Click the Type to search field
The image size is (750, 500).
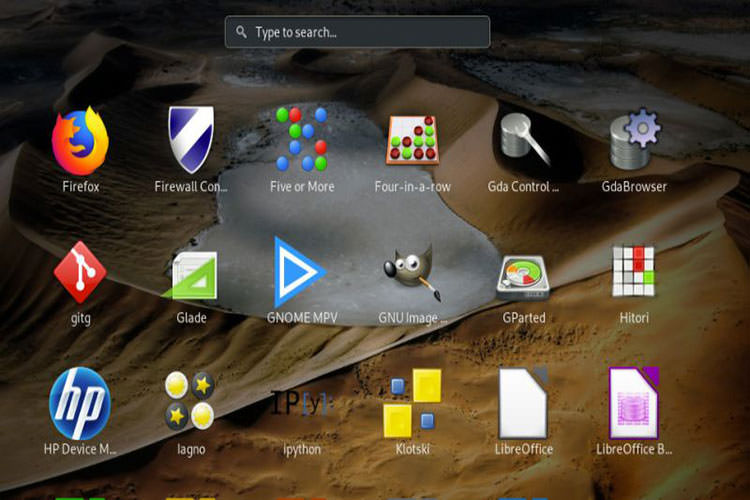pyautogui.click(x=365, y=32)
